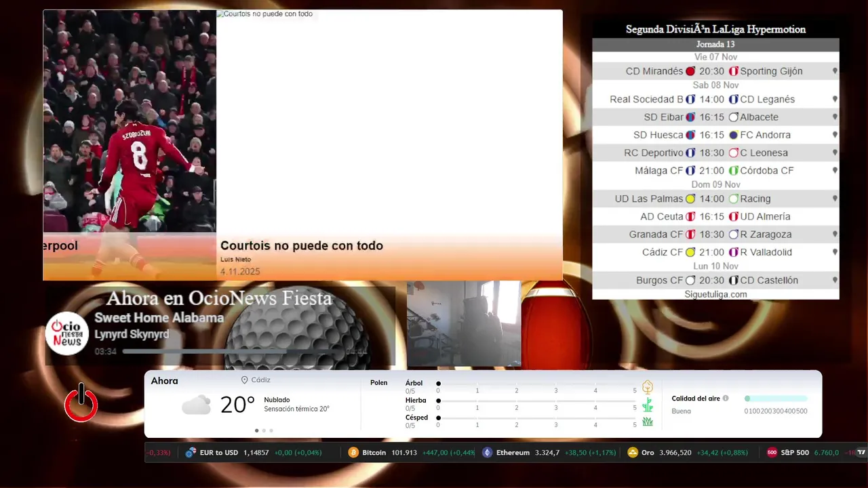
Task: Select second weather carousel dot
Action: click(x=264, y=430)
